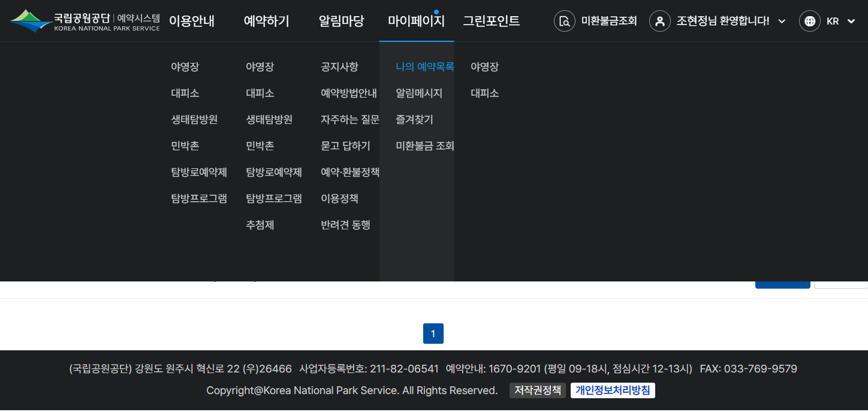This screenshot has width=868, height=412.
Task: Go to pagination page 1
Action: 433,334
